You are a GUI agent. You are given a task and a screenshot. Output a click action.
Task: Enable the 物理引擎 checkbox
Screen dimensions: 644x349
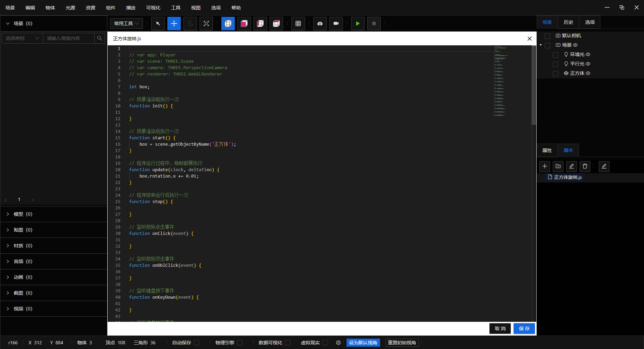[240, 343]
